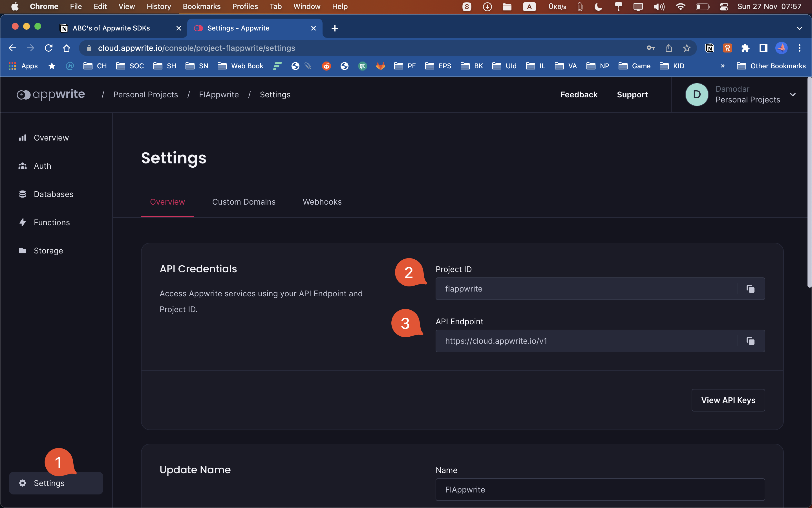The height and width of the screenshot is (508, 812).
Task: Open the Web Book bookmarks folder
Action: (x=240, y=66)
